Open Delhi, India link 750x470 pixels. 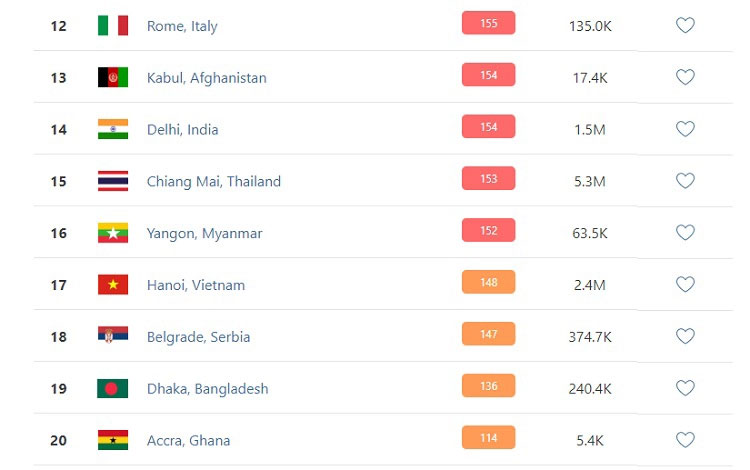pyautogui.click(x=182, y=130)
